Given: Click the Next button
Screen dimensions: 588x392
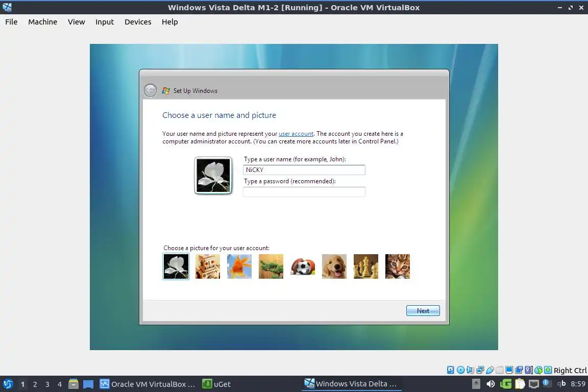Looking at the screenshot, I should pos(423,311).
